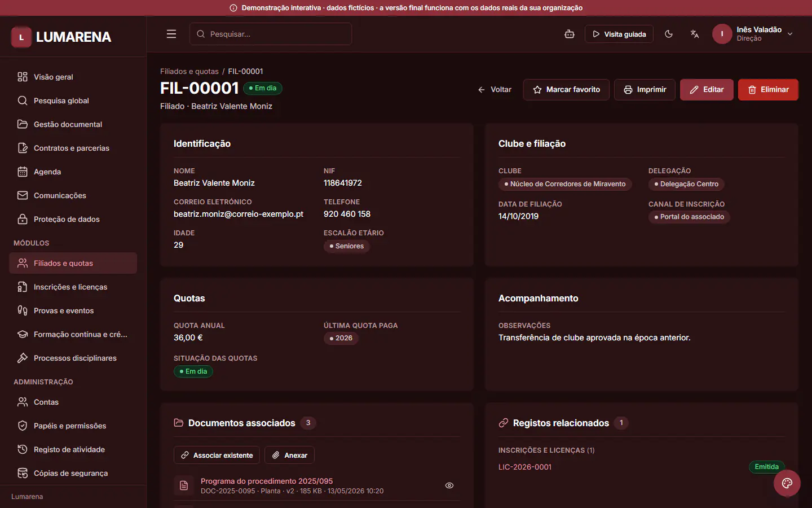812x508 pixels.
Task: Go back with Voltar
Action: (x=495, y=90)
